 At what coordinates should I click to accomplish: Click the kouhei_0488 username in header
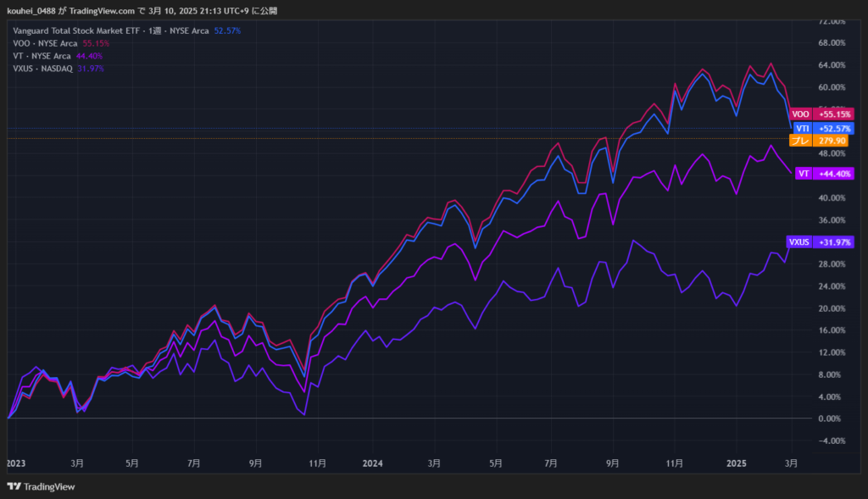tap(33, 11)
